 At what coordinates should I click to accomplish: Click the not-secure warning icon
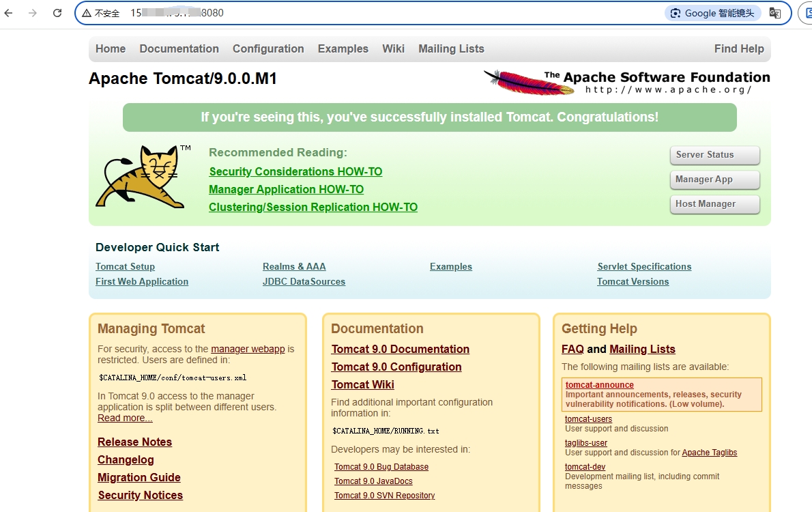(87, 13)
